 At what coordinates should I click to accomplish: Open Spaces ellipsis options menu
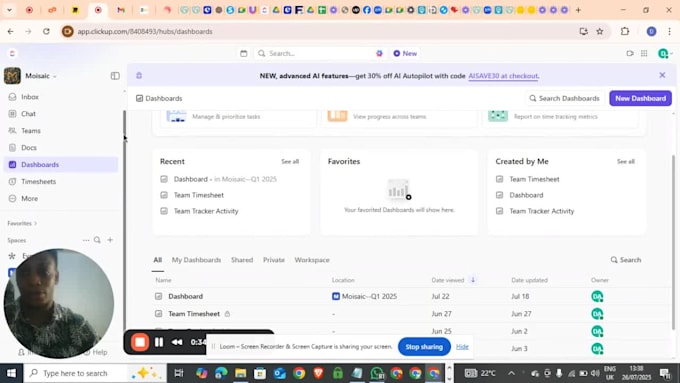point(86,240)
